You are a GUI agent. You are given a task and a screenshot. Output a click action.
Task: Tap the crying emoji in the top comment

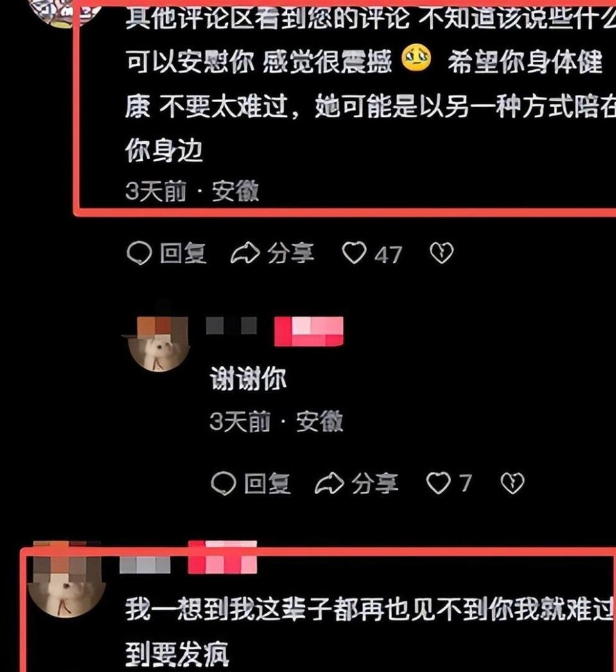[416, 58]
